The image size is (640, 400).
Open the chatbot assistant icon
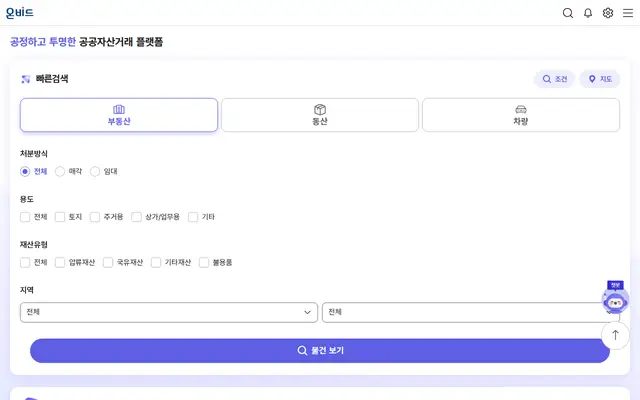615,299
